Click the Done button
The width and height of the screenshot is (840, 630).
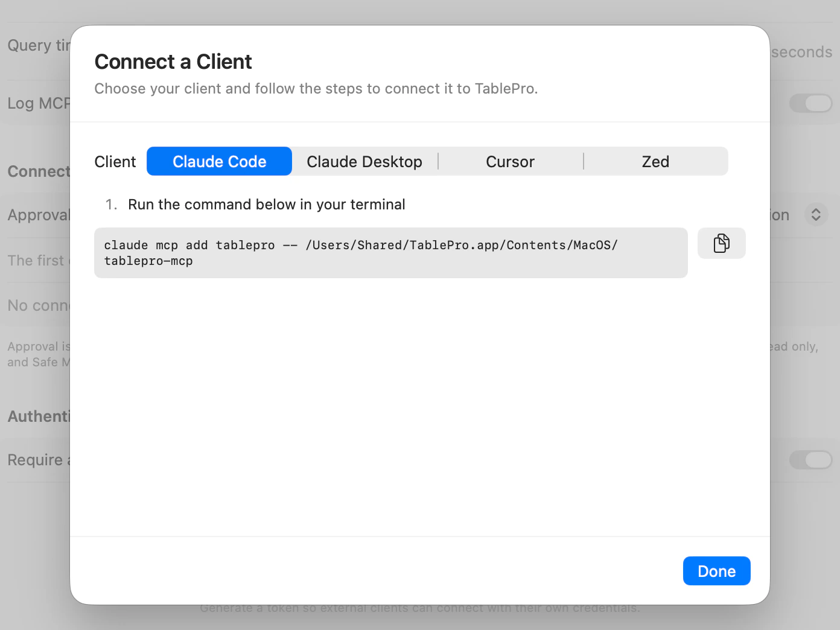click(717, 571)
